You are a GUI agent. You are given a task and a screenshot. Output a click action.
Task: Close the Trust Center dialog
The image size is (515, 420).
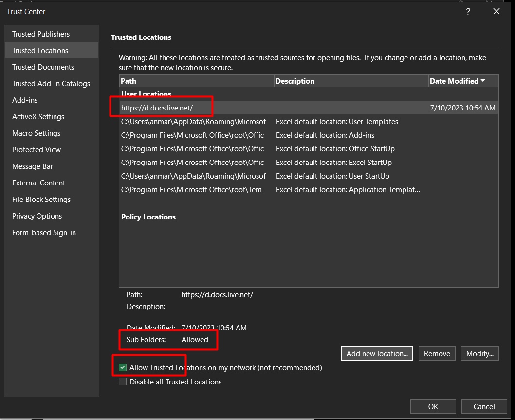point(496,12)
